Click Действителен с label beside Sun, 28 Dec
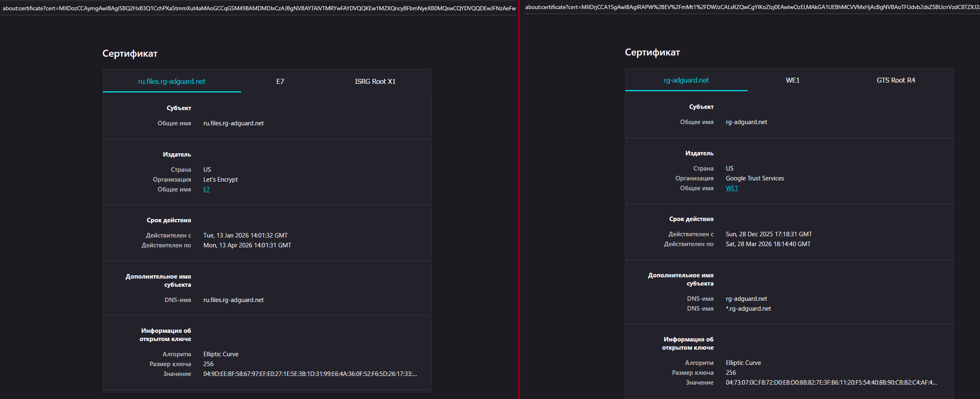Image resolution: width=980 pixels, height=399 pixels. 691,234
